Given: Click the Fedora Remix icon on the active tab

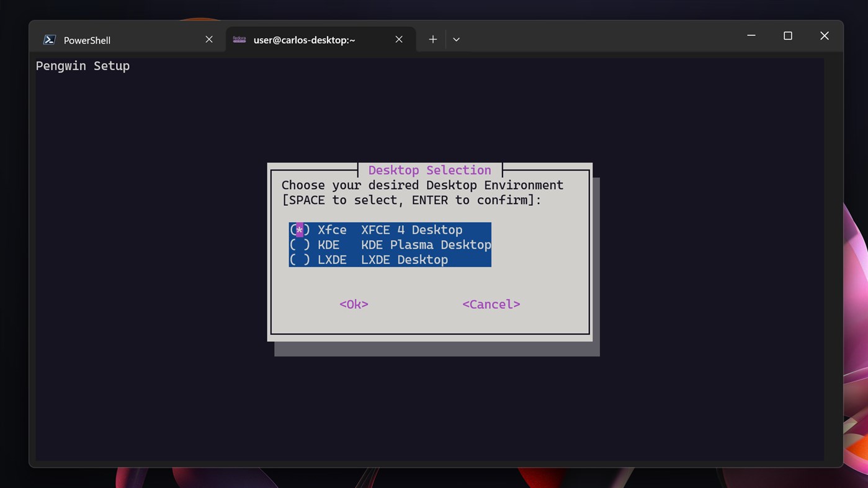Looking at the screenshot, I should pos(239,38).
